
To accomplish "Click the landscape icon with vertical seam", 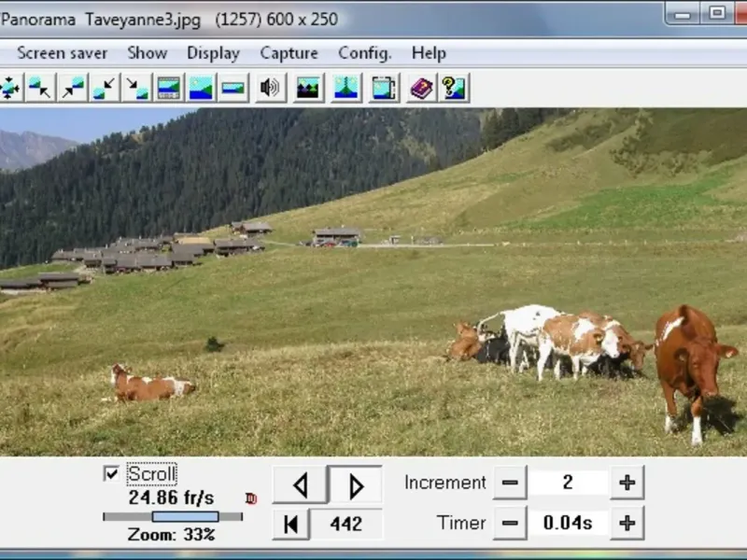I will pos(346,88).
